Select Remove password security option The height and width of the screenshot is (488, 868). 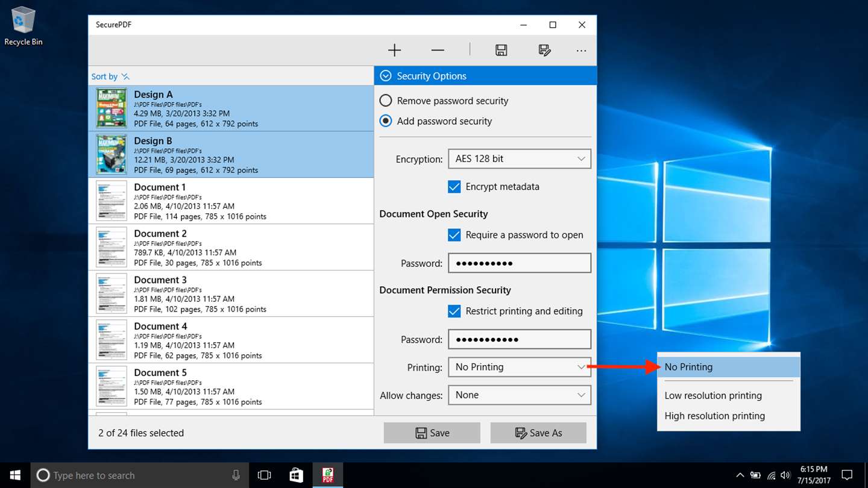coord(386,101)
